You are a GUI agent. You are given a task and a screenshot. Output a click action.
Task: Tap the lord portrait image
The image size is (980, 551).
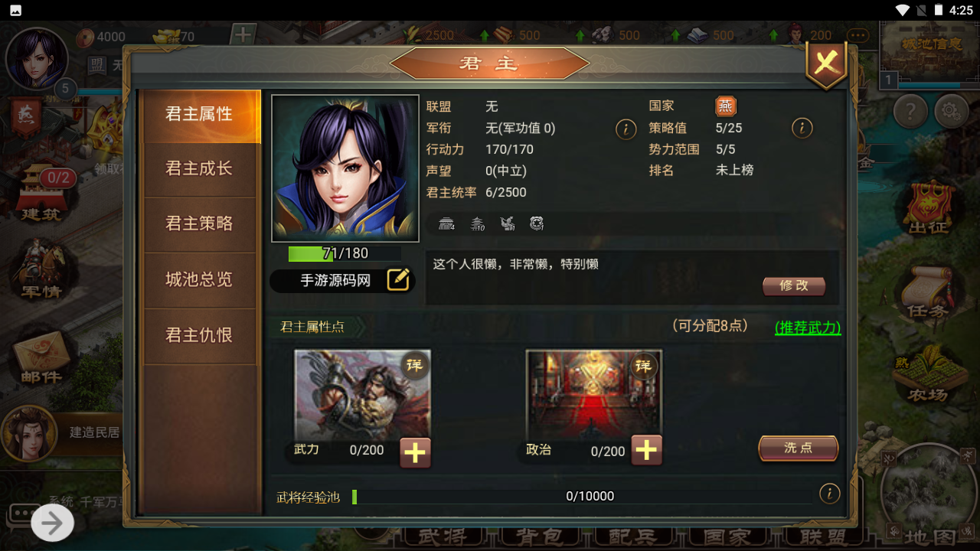click(x=345, y=168)
